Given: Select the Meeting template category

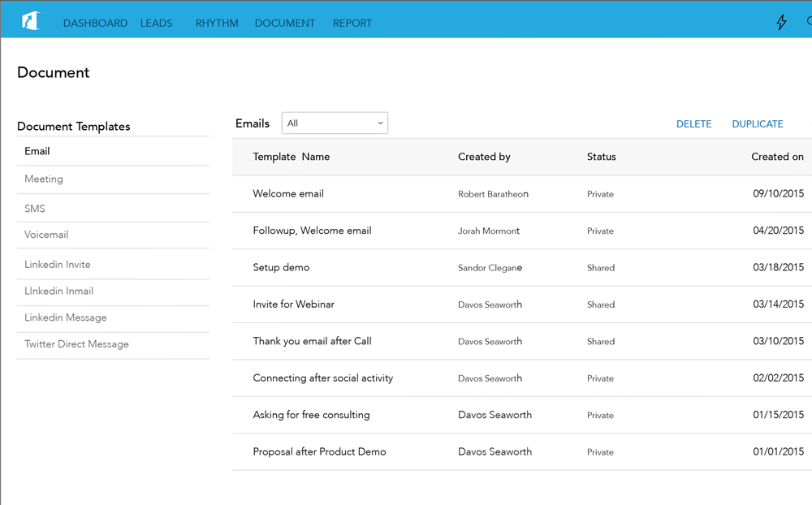Looking at the screenshot, I should [44, 179].
